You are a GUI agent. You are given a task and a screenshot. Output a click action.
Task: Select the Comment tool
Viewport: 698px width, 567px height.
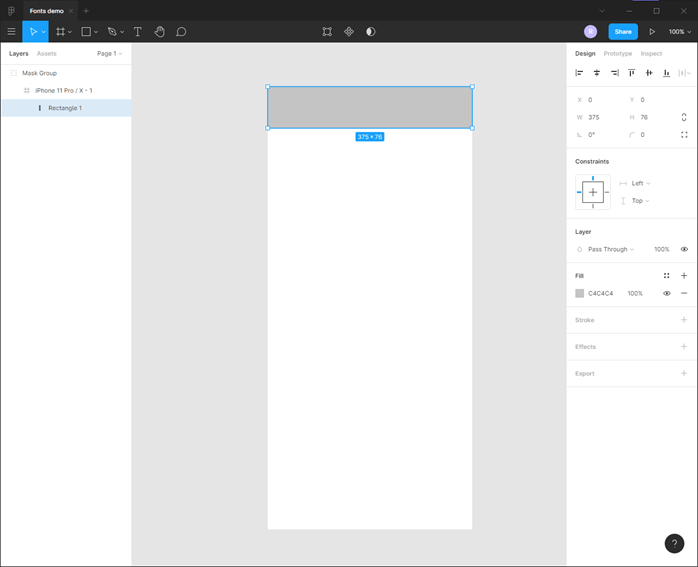click(181, 32)
